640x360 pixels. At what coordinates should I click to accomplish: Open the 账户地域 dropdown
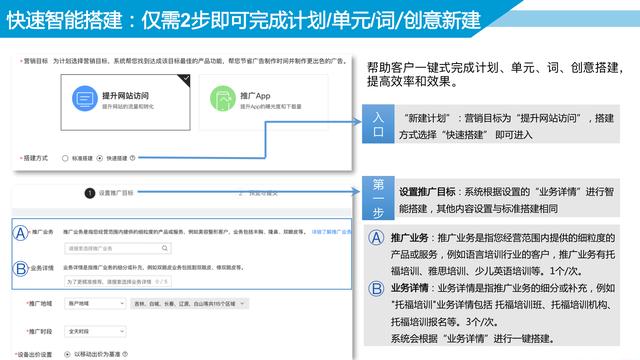click(95, 304)
